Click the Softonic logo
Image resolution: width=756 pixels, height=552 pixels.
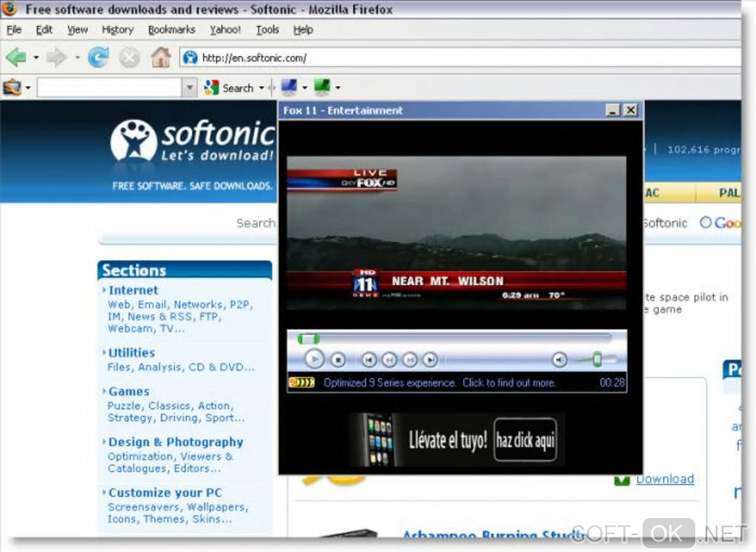(x=193, y=140)
